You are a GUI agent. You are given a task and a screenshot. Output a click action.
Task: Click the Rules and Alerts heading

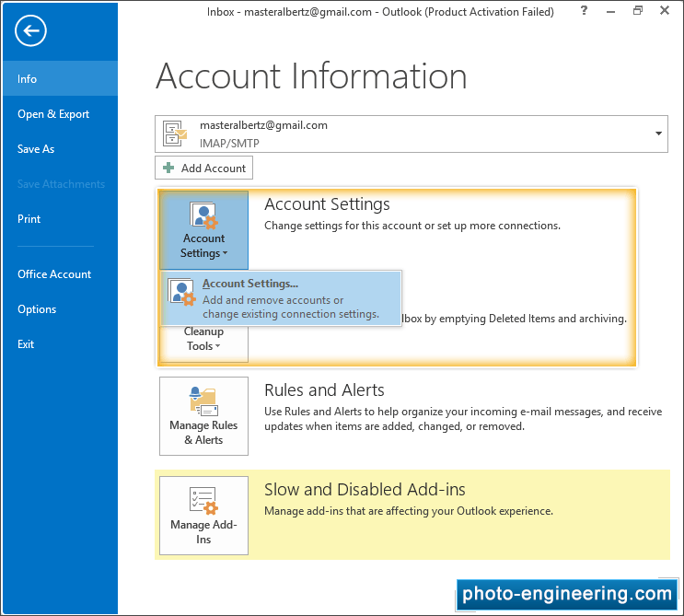(x=324, y=390)
